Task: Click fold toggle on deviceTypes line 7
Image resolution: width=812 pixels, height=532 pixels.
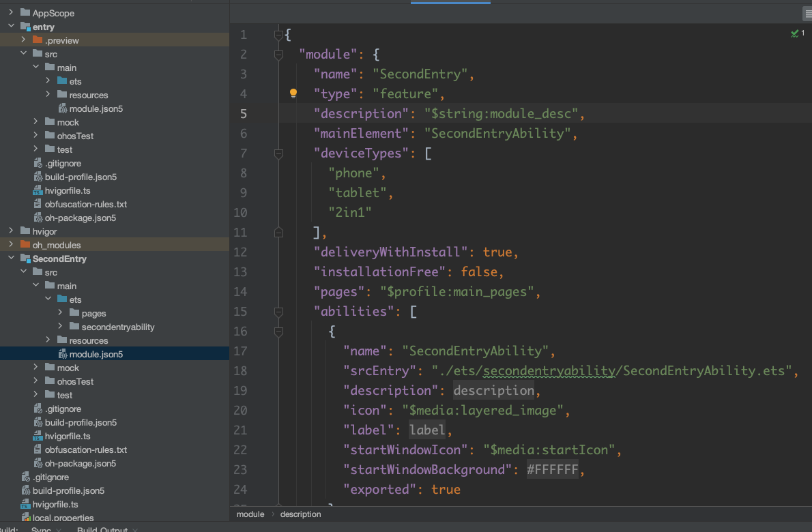Action: (278, 153)
